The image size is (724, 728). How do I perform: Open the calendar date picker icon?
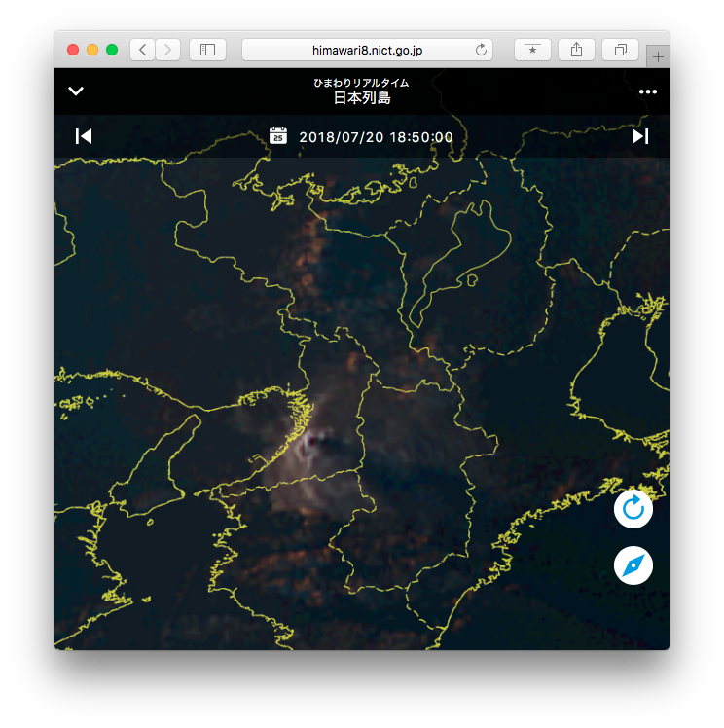[278, 136]
